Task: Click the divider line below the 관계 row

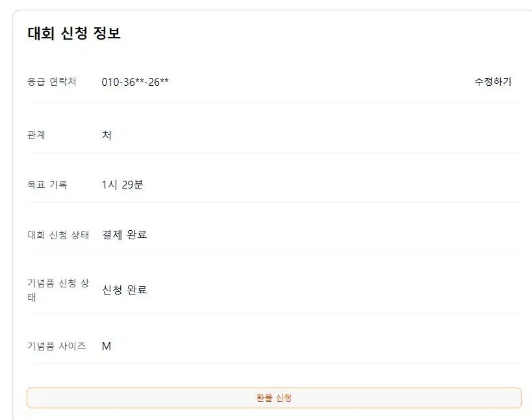Action: tap(273, 152)
